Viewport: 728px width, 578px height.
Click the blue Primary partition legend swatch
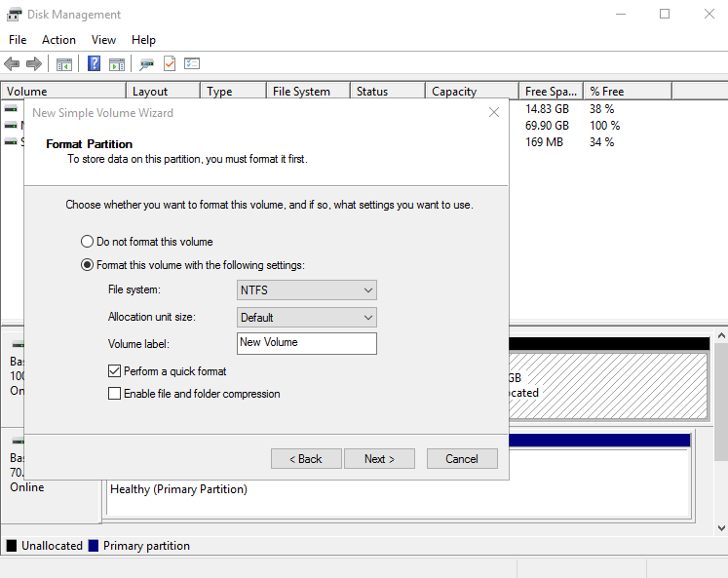click(x=94, y=546)
